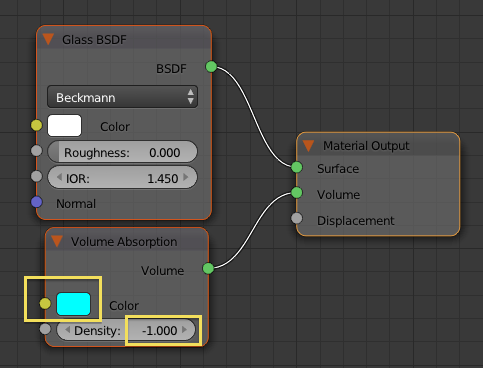Click the gray Displacement input socket
Viewport: 483px width, 368px height.
[297, 218]
